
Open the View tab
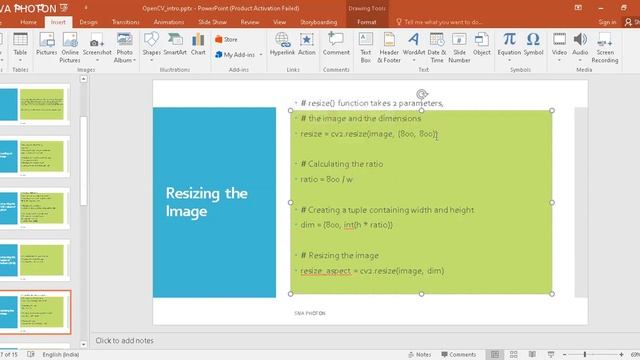pyautogui.click(x=280, y=22)
